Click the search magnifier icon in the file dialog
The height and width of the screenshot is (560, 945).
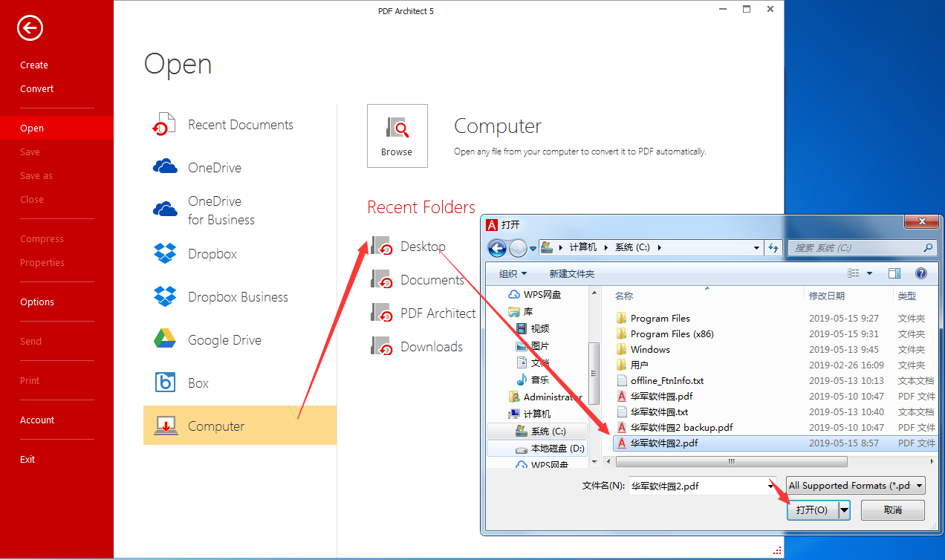[x=928, y=248]
